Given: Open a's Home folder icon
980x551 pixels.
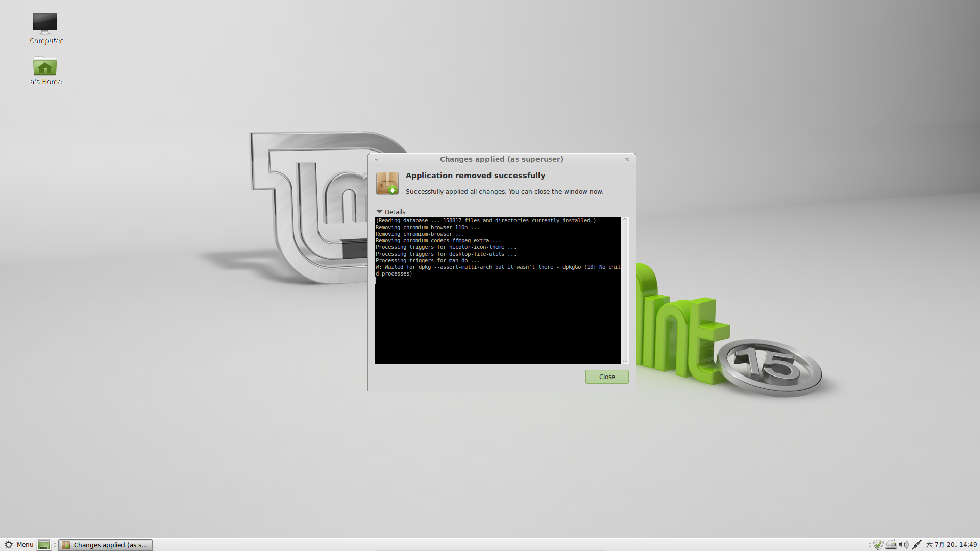Looking at the screenshot, I should pos(45,67).
